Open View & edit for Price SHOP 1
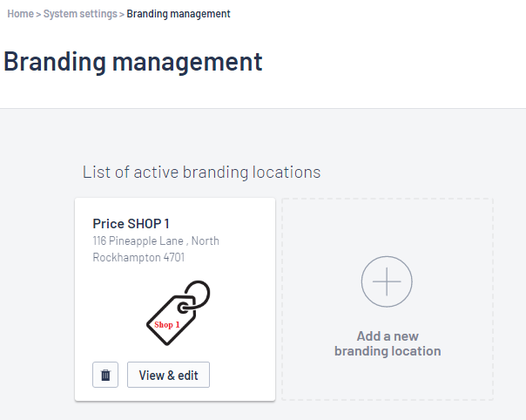 coord(168,375)
